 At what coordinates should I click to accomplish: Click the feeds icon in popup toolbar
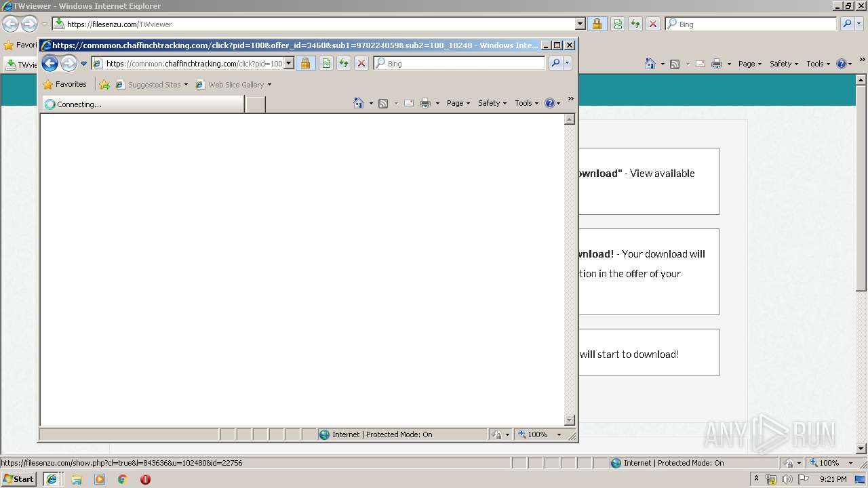tap(383, 103)
